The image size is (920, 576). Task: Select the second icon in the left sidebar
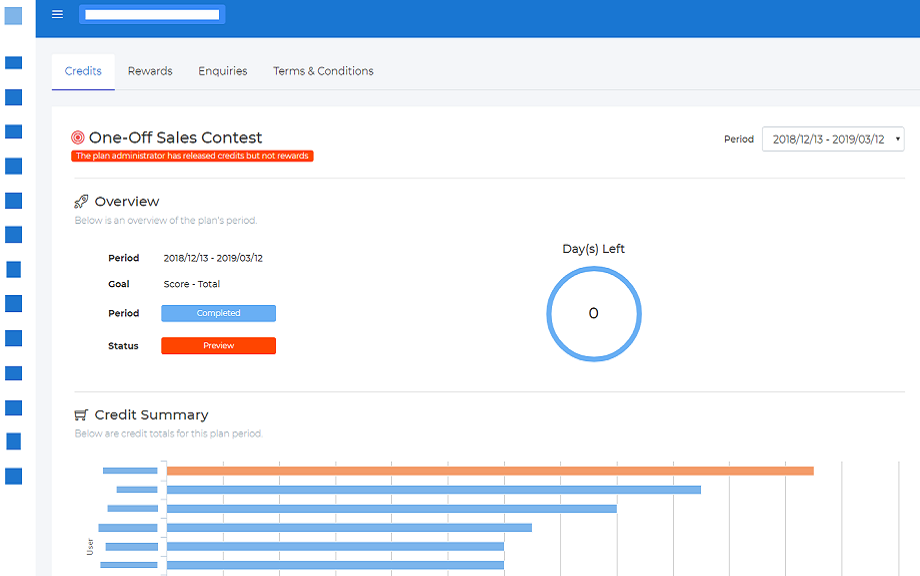(x=13, y=64)
